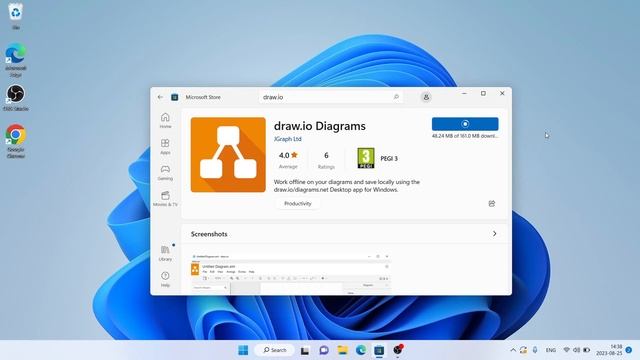Click the PEGI 3 rating badge

click(x=366, y=158)
